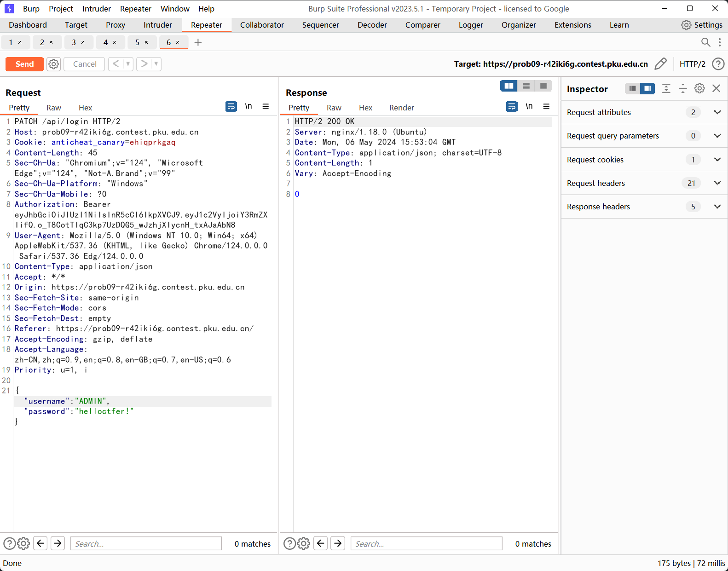Edit target with pencil icon
Image resolution: width=728 pixels, height=571 pixels.
pos(660,63)
